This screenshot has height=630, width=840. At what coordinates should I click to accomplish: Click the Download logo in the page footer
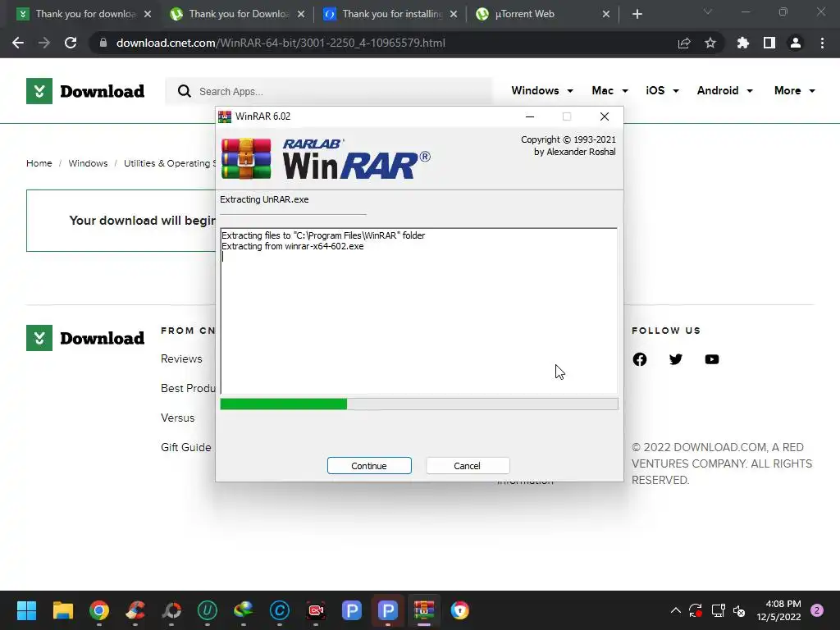[85, 338]
